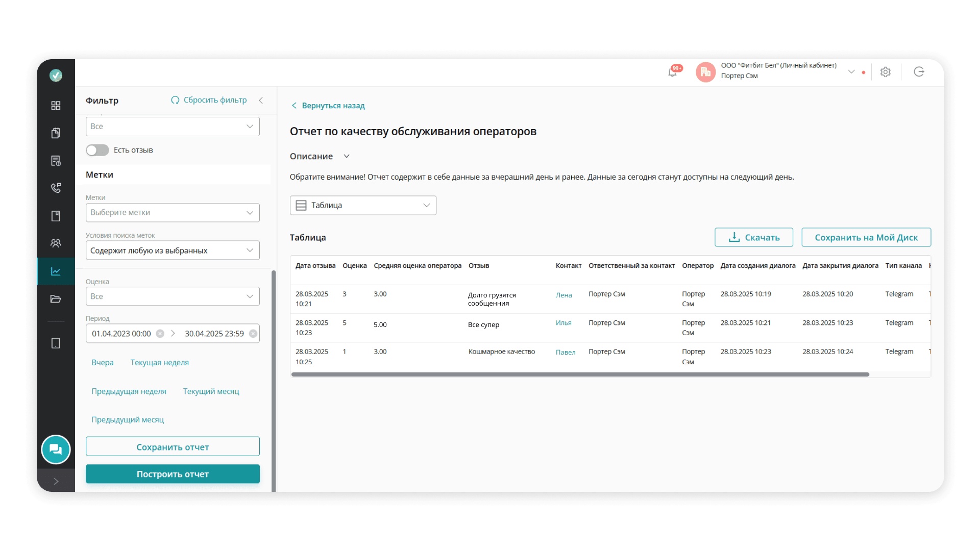Screen dimensions: 980x551
Task: Open the copy documents icon in sidebar
Action: 56,133
